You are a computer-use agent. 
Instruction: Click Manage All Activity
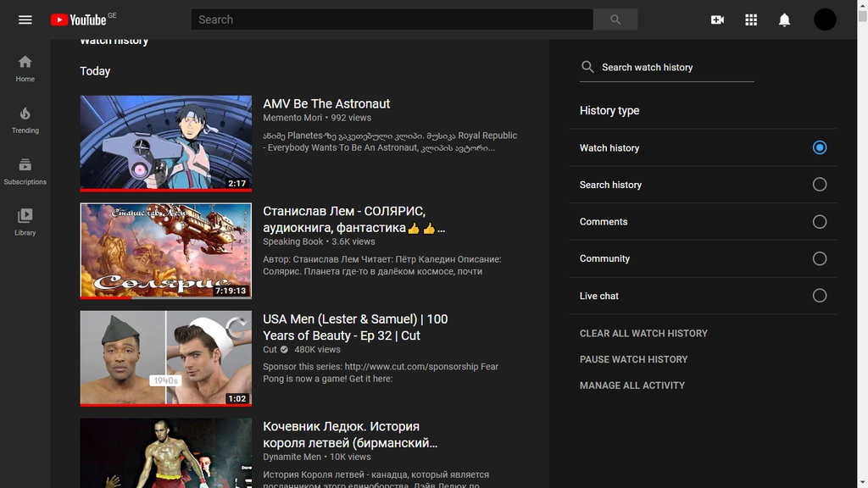coord(632,385)
